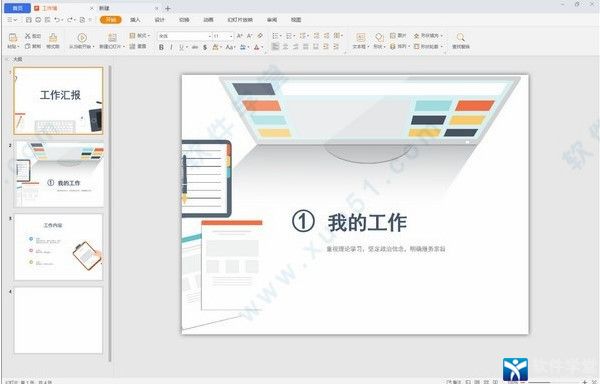Viewport: 600px width, 384px height.
Task: Switch to the View ribbon tab
Action: (296, 20)
